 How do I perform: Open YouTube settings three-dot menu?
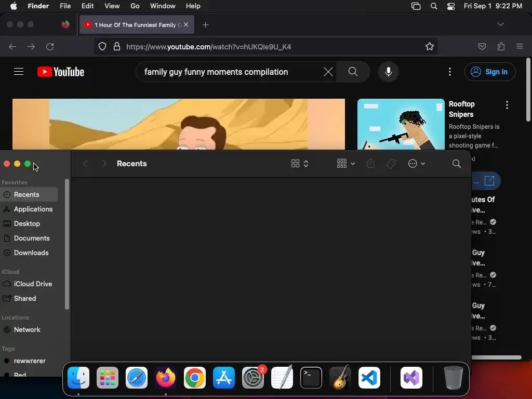click(x=450, y=72)
